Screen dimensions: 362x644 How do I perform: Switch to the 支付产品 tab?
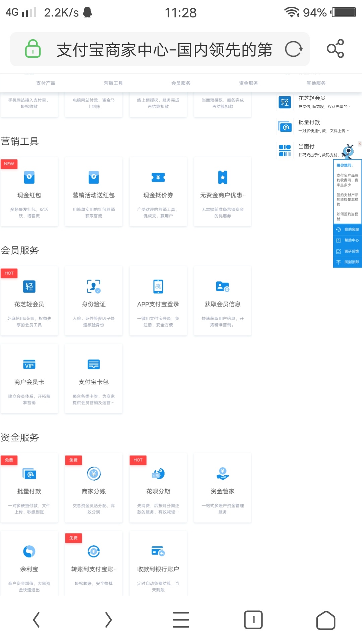(46, 83)
